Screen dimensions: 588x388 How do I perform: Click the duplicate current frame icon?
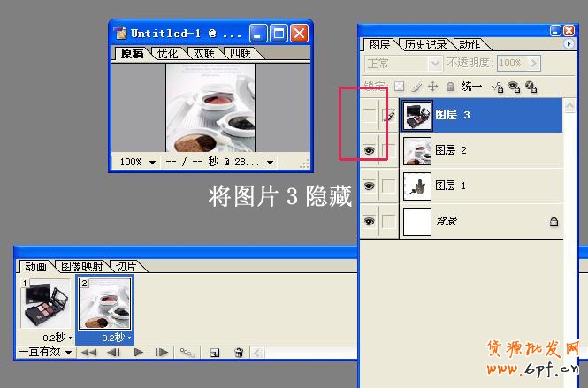click(x=214, y=353)
